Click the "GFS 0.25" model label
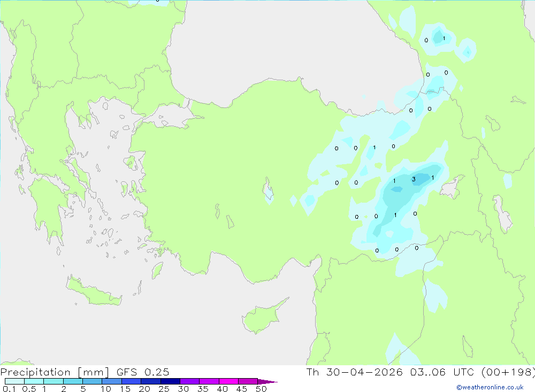Image resolution: width=535 pixels, height=392 pixels. [143, 372]
